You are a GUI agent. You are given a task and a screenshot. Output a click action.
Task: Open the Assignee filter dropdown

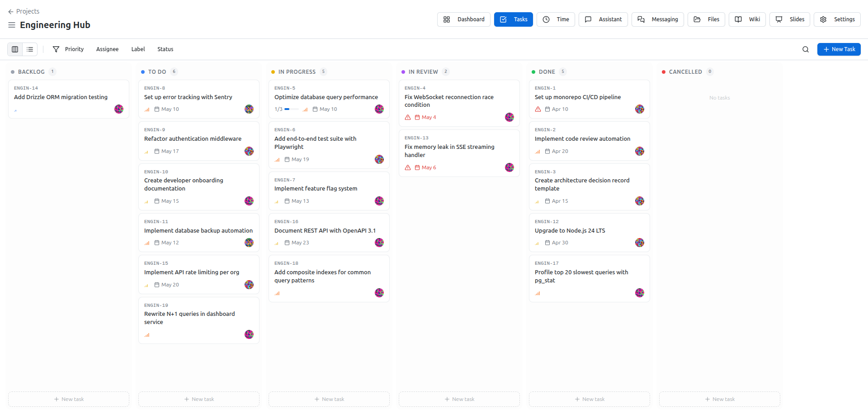[x=107, y=49]
